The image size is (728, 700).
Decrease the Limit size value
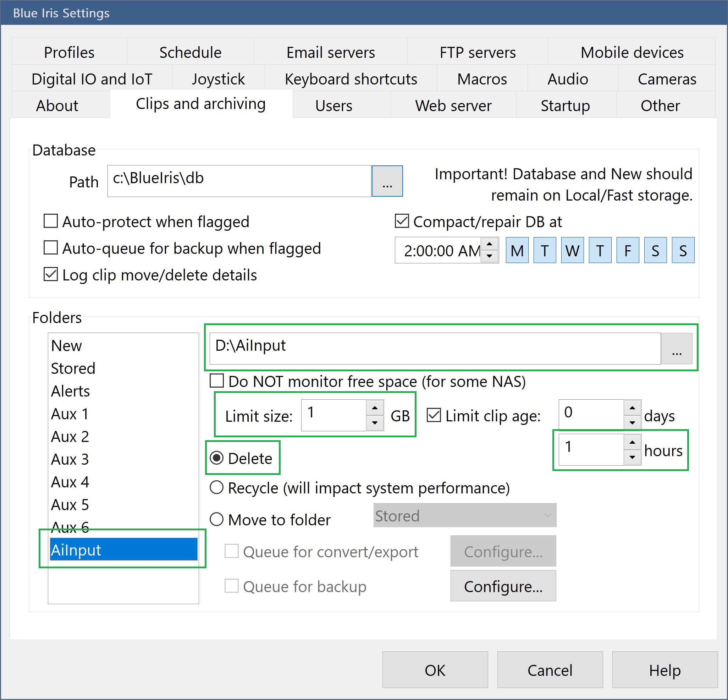pos(375,422)
